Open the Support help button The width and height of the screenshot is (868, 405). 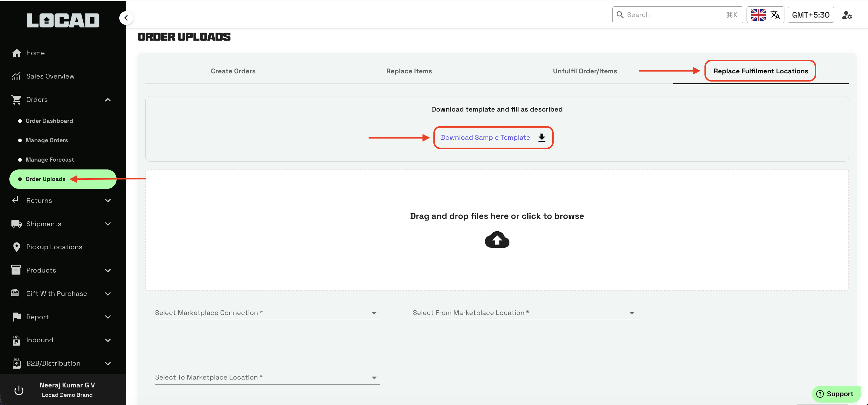(x=835, y=394)
